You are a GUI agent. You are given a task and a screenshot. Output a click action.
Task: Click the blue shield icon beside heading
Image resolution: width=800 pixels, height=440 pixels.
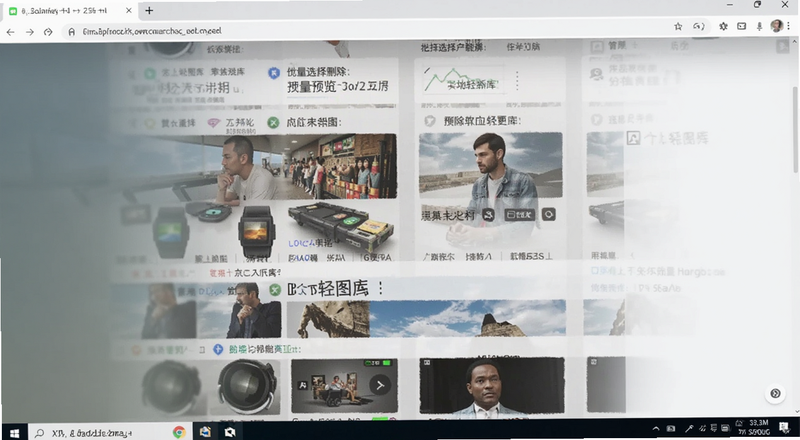(274, 73)
